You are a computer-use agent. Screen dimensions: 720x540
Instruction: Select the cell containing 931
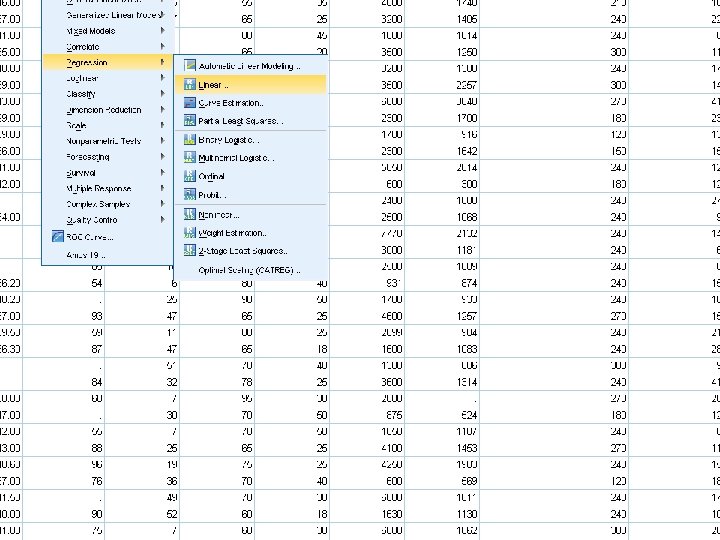coord(367,283)
